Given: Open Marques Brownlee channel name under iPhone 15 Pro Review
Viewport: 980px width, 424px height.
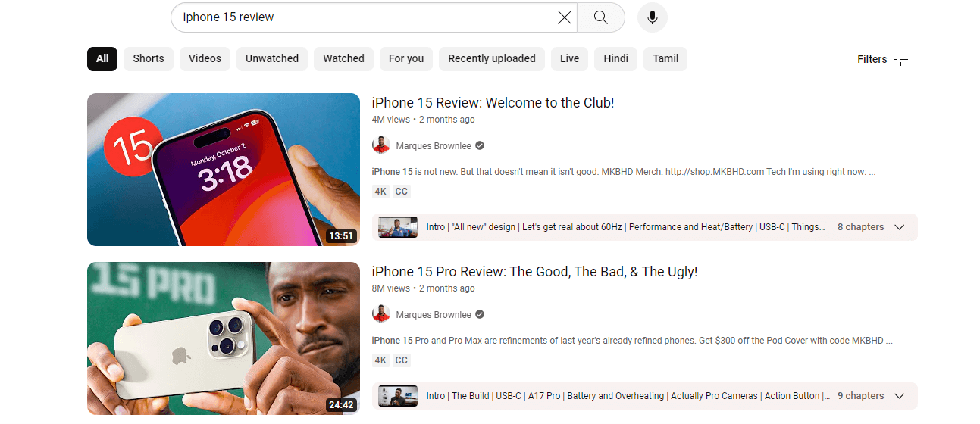Looking at the screenshot, I should pyautogui.click(x=434, y=314).
